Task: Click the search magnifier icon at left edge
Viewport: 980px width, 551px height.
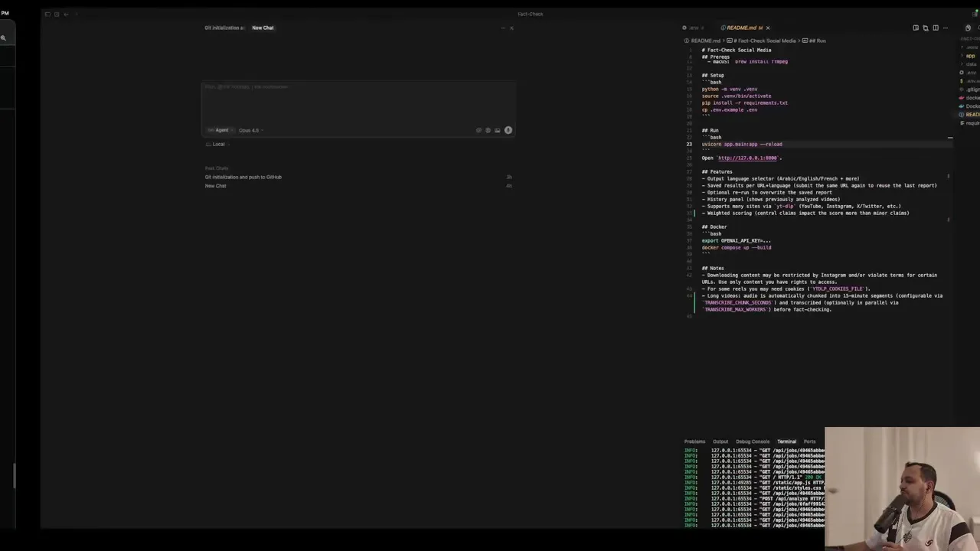Action: click(x=4, y=37)
